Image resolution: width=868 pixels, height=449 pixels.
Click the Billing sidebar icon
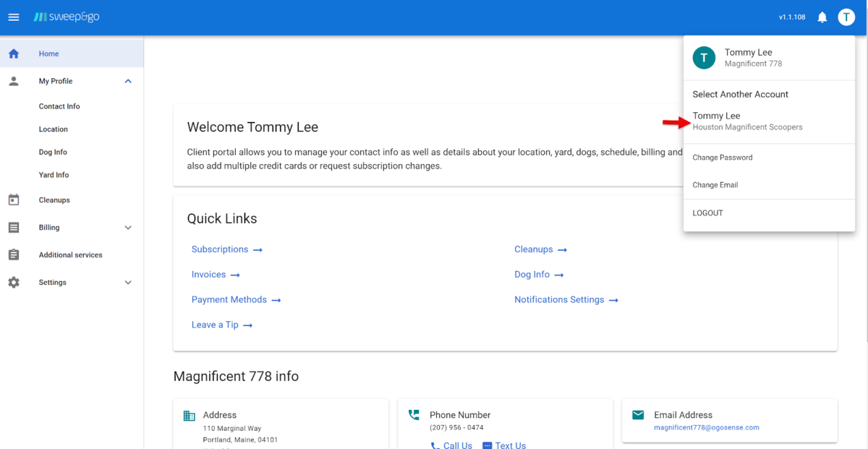click(x=13, y=226)
